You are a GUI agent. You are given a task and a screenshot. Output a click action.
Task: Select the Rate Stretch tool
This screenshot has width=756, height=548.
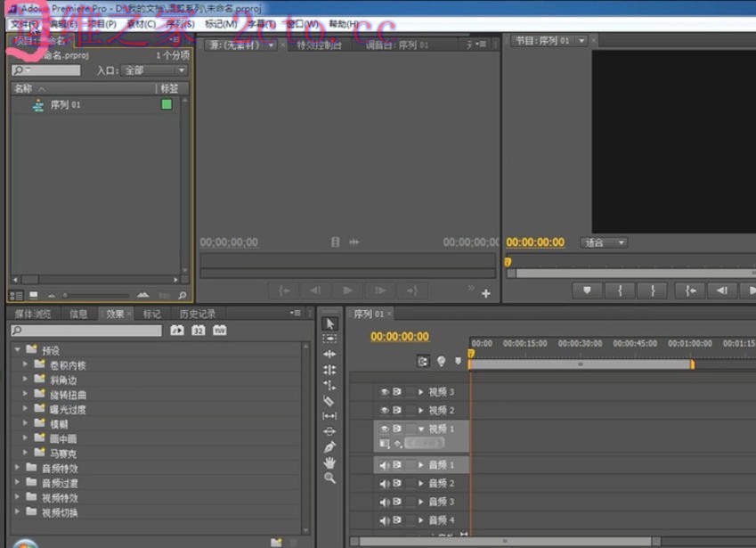click(329, 386)
